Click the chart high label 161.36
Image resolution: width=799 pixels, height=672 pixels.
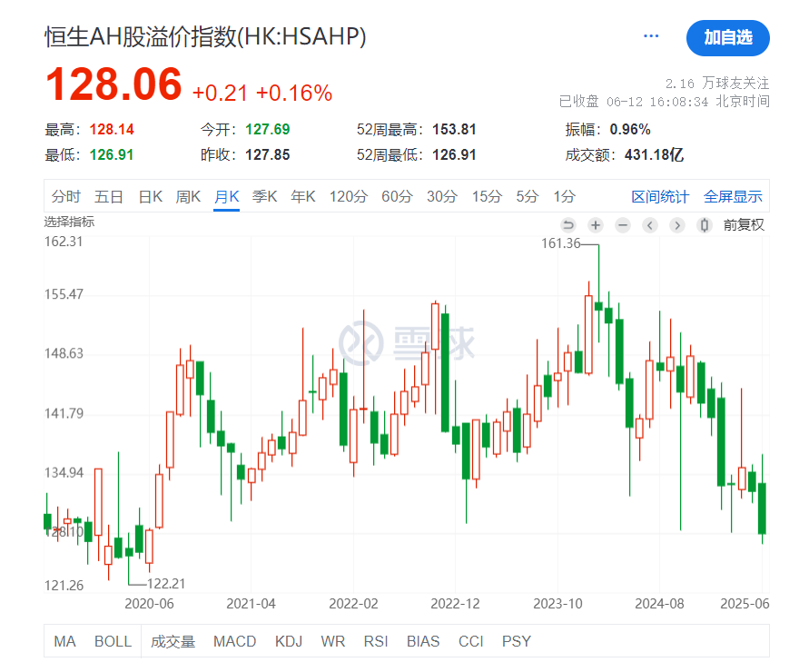(560, 243)
